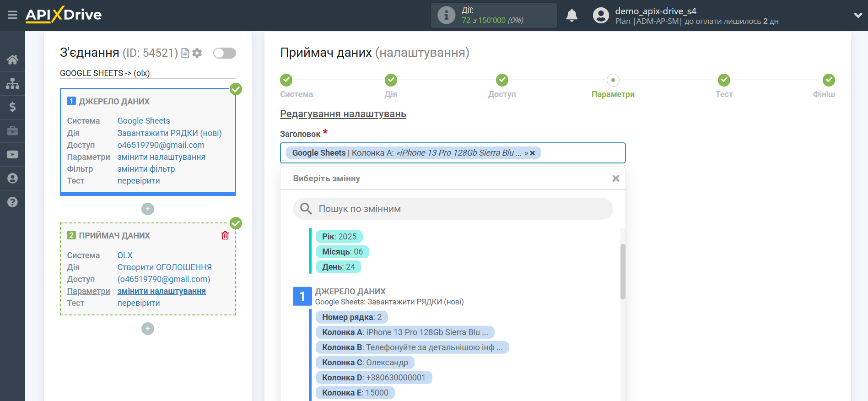Open the hamburger menu
868x401 pixels.
click(x=12, y=15)
